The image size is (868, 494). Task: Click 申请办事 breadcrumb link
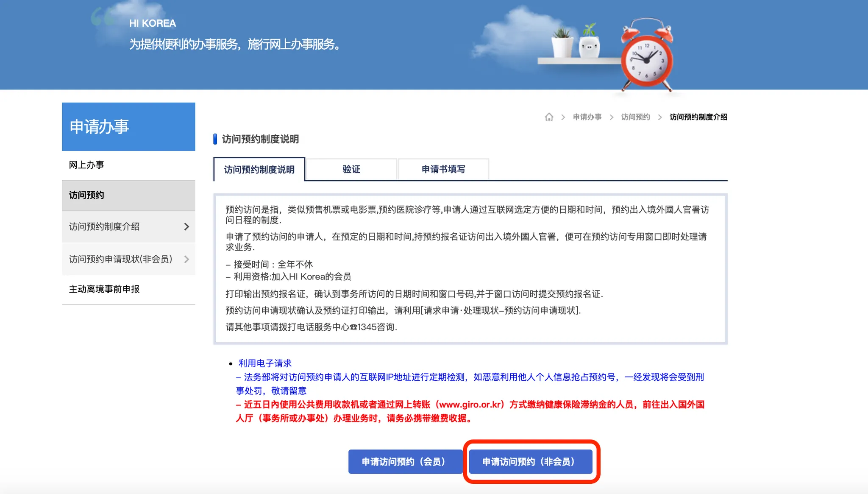click(587, 117)
